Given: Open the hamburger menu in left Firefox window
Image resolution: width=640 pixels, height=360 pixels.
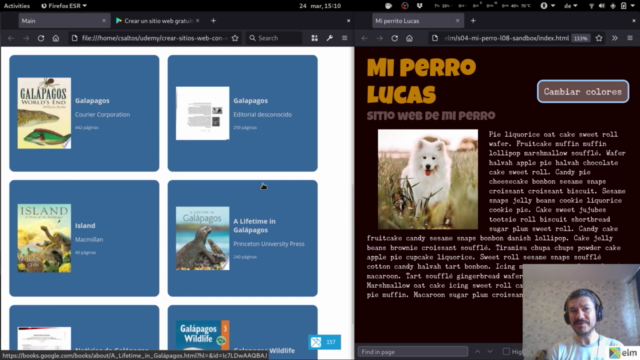Looking at the screenshot, I should click(x=344, y=38).
